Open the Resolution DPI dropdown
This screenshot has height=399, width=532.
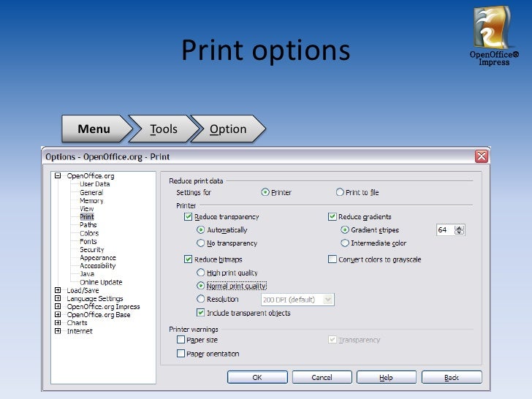click(x=327, y=300)
